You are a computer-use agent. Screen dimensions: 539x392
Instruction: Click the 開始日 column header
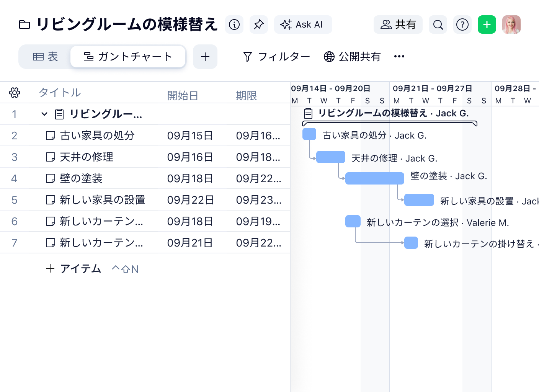tap(183, 96)
